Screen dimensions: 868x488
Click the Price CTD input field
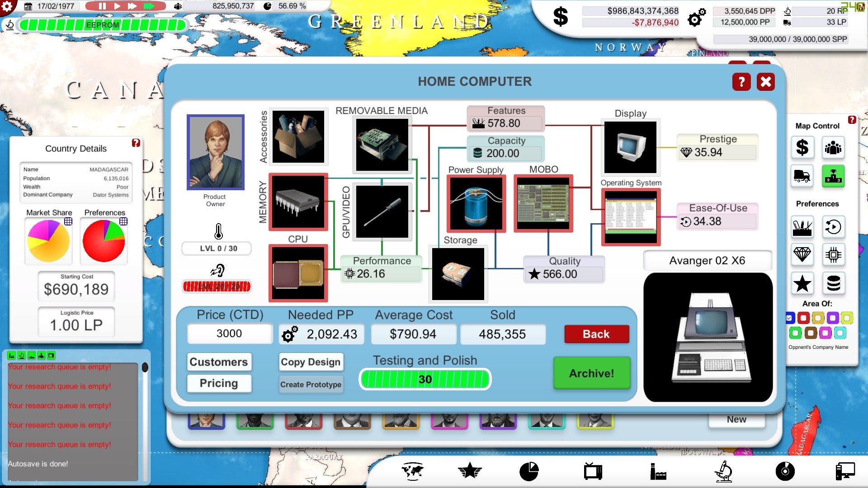230,333
